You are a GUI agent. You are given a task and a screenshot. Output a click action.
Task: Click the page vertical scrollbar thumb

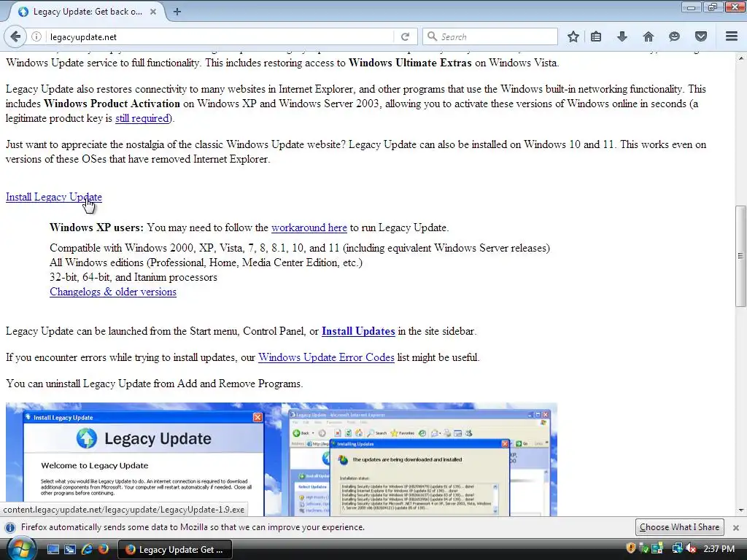click(x=740, y=256)
